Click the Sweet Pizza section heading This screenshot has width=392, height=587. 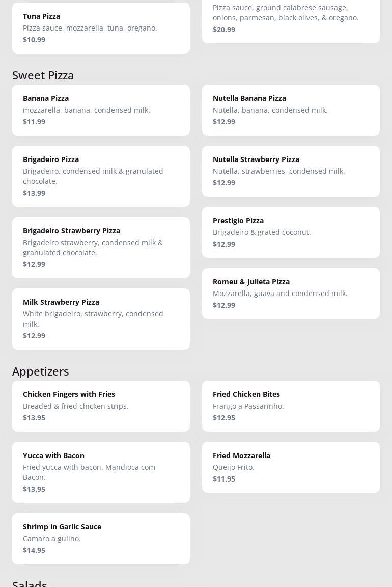[43, 75]
